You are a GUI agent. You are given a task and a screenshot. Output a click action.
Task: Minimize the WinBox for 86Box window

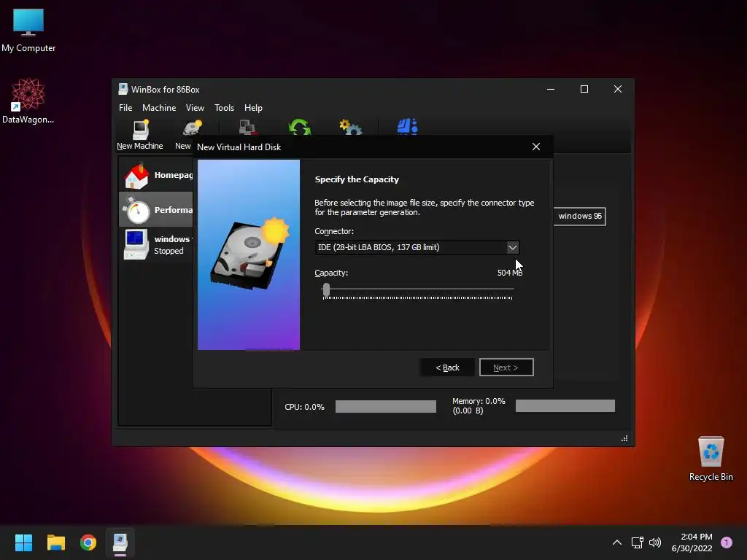[x=551, y=89]
